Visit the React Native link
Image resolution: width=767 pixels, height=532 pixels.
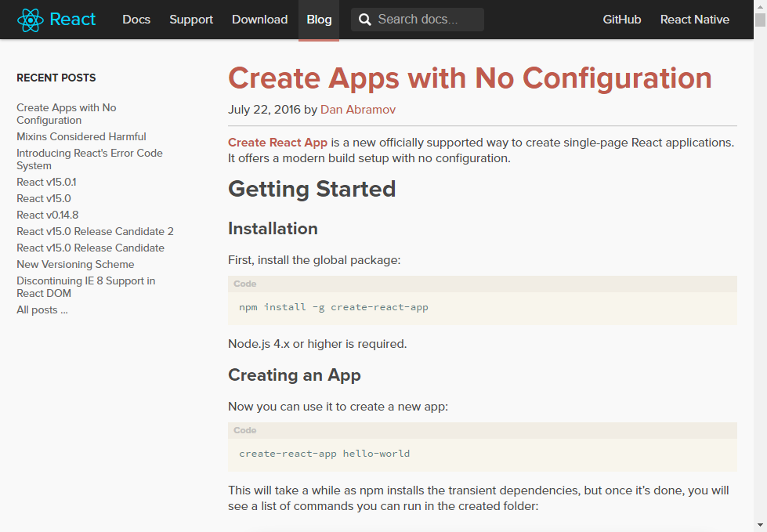[x=694, y=20]
